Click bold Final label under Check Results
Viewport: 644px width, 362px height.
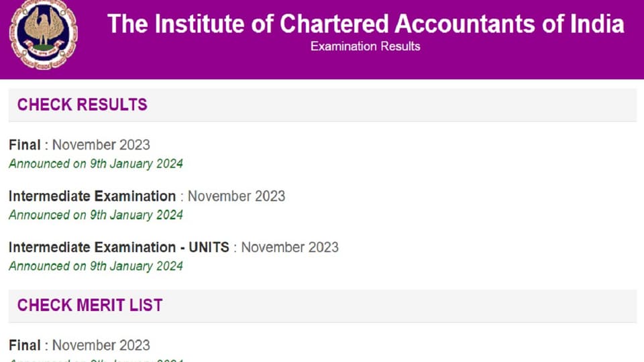tap(25, 145)
